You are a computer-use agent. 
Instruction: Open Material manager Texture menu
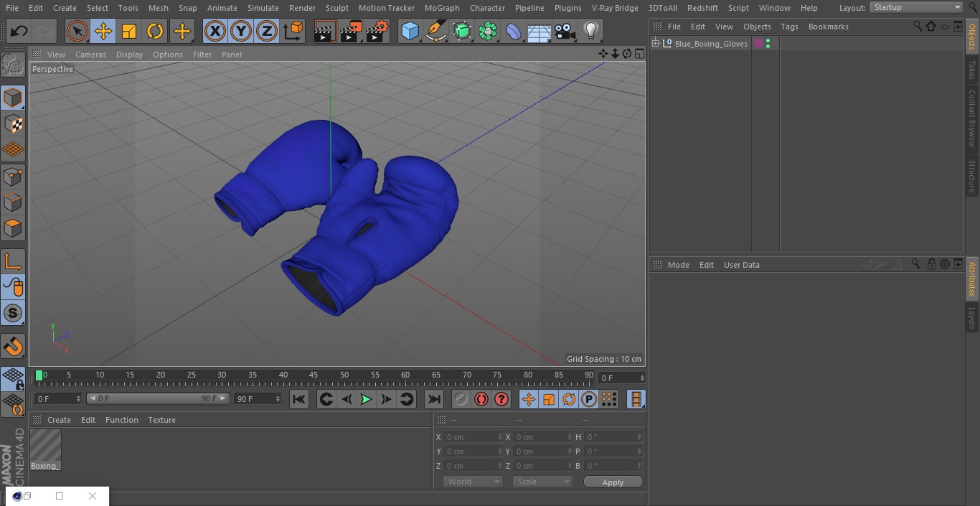pyautogui.click(x=161, y=420)
